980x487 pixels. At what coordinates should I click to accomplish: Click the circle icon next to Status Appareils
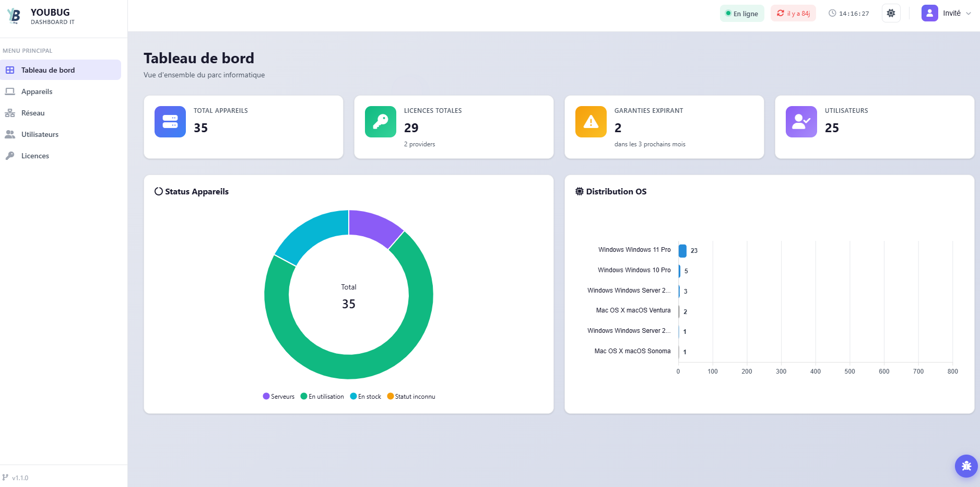[x=159, y=191]
